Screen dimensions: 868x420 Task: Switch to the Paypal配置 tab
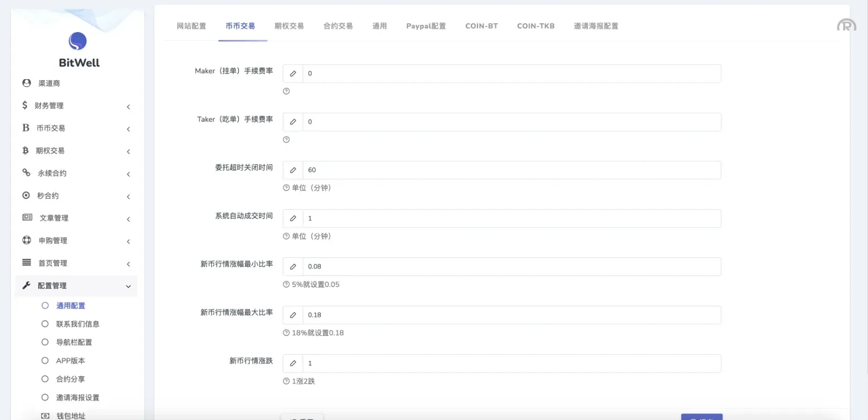[426, 26]
